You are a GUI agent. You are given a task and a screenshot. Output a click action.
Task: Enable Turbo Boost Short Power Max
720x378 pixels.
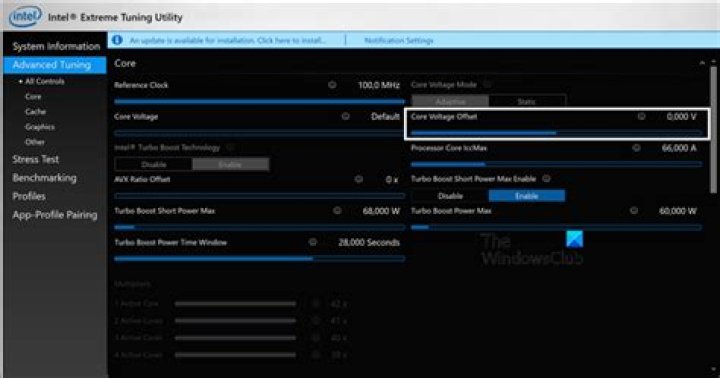pos(527,196)
